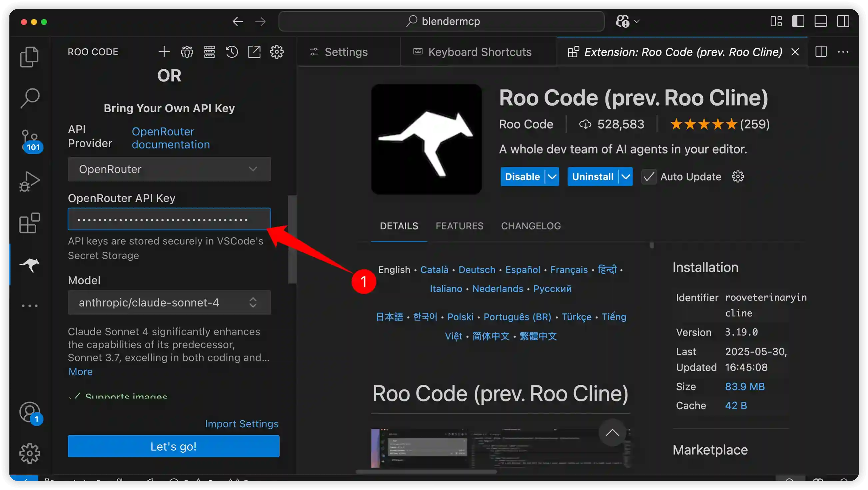Open Roo Code task history icon
Image resolution: width=868 pixels, height=490 pixels.
tap(232, 52)
